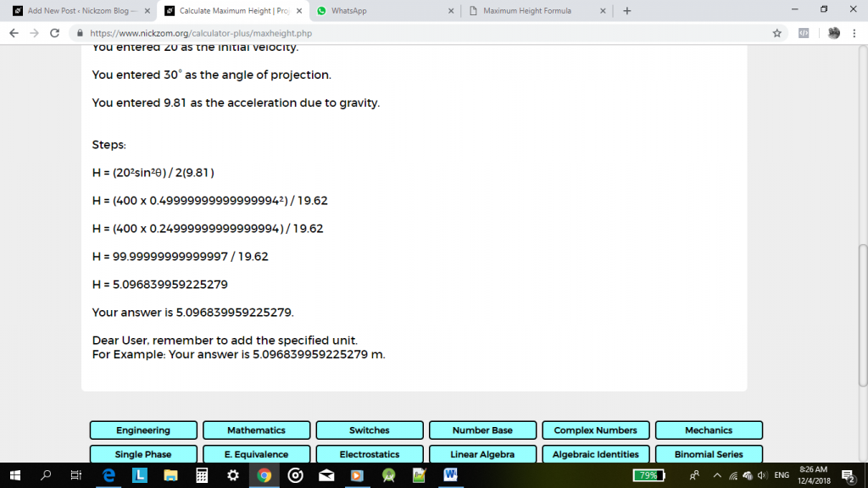Open the Maximum Height Formula tab

click(x=537, y=10)
